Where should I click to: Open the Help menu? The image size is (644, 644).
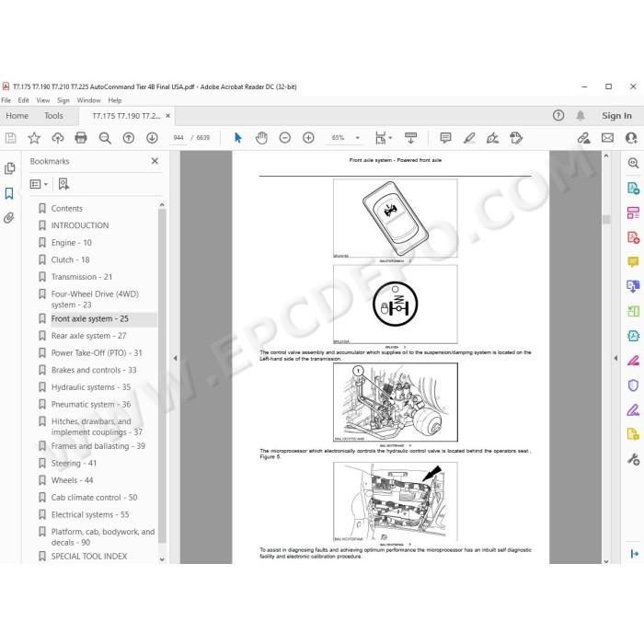pyautogui.click(x=115, y=100)
